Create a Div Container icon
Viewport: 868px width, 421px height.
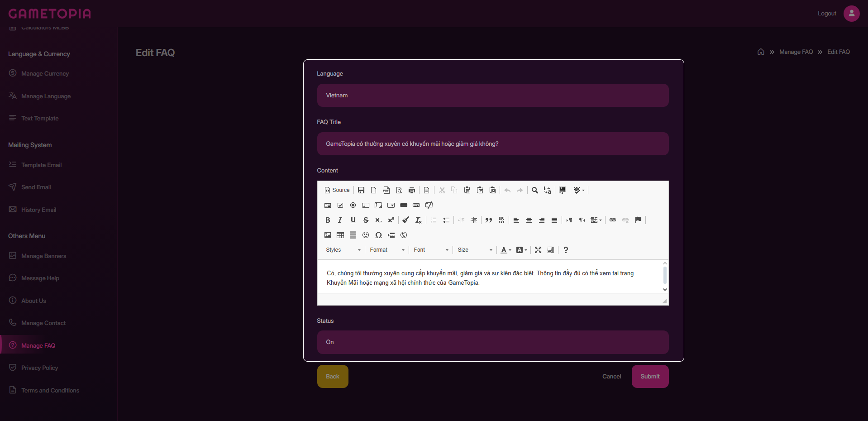point(501,220)
